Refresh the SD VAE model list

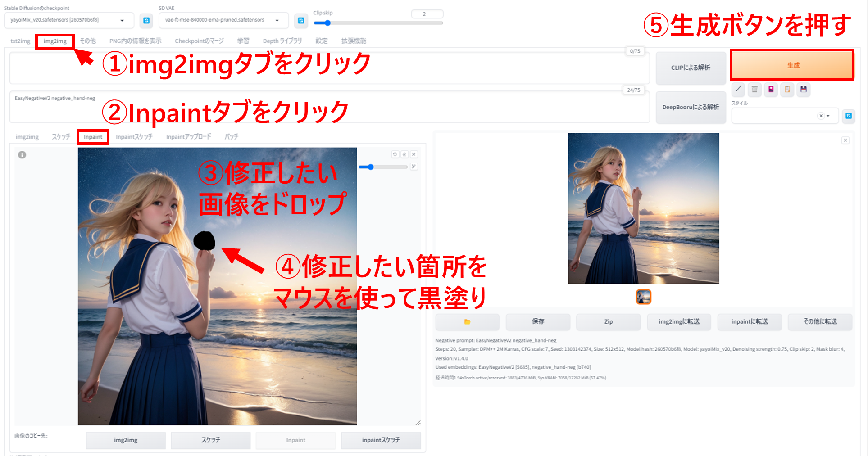[x=300, y=20]
